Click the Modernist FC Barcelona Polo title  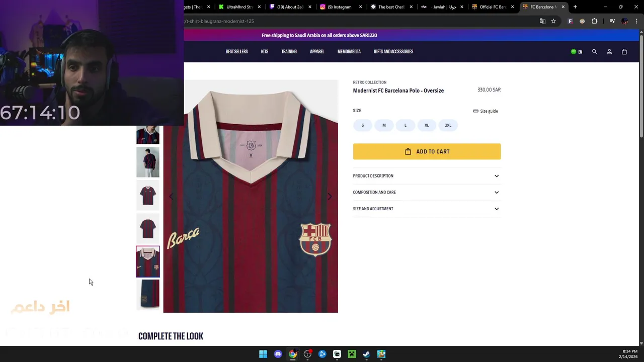pyautogui.click(x=398, y=90)
